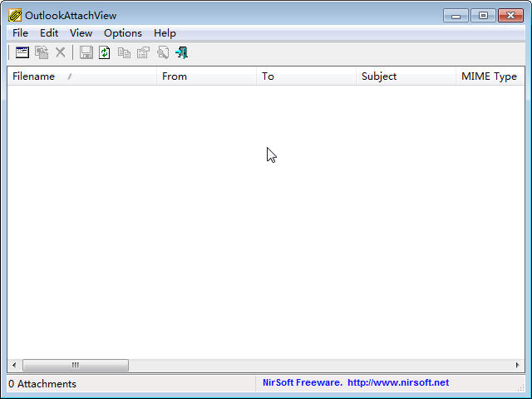Open the Edit menu
The width and height of the screenshot is (532, 399).
point(49,33)
